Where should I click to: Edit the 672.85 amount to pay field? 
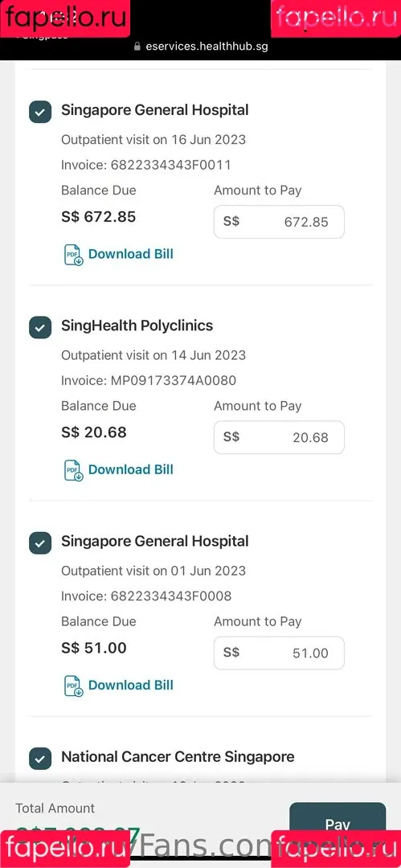coord(279,222)
